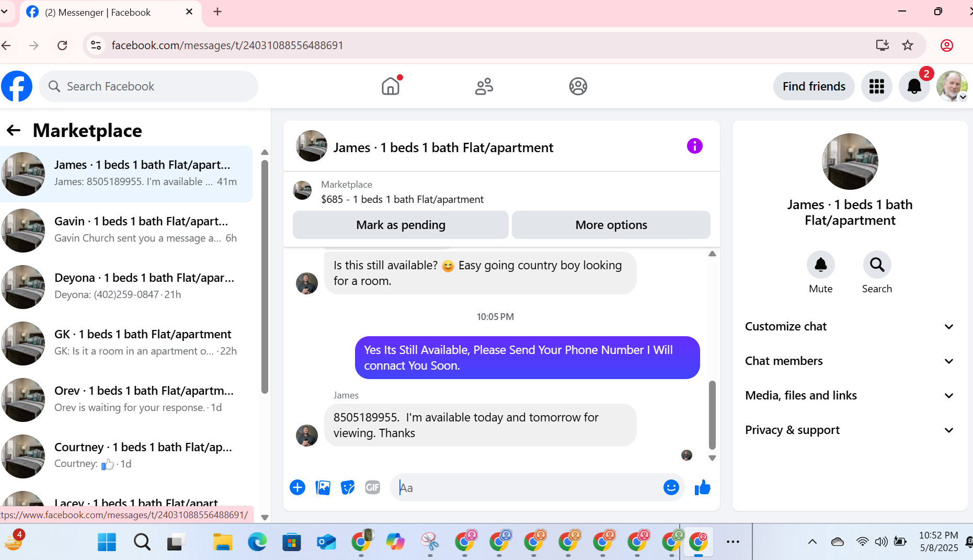Viewport: 973px width, 560px height.
Task: Click the chat header James title
Action: pos(443,148)
